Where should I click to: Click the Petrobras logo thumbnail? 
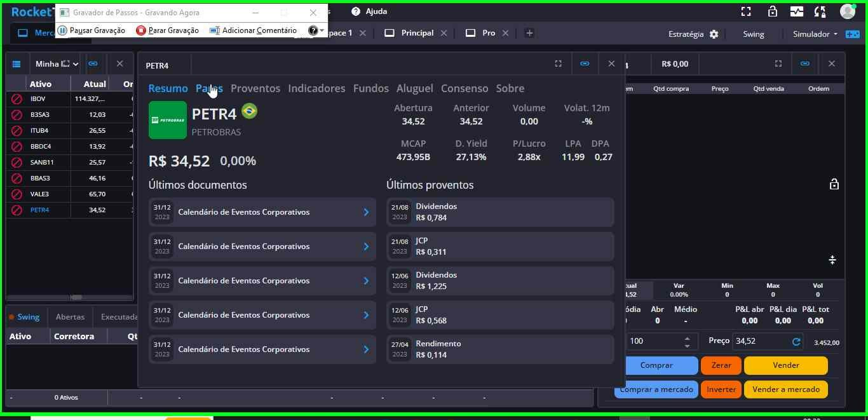(x=168, y=120)
